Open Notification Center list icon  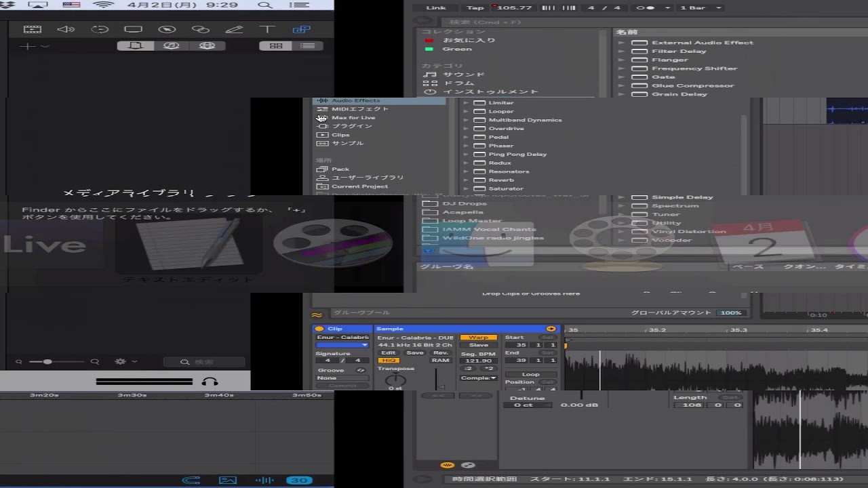tap(298, 5)
